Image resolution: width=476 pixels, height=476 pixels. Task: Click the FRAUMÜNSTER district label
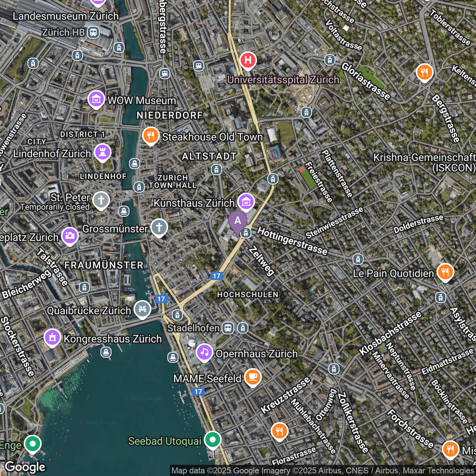point(104,265)
